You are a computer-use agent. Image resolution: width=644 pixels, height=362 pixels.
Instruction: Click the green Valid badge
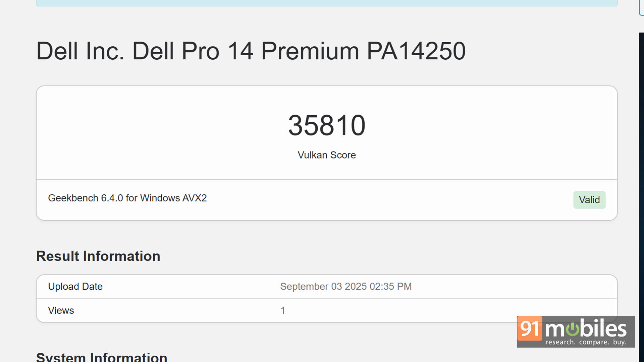(589, 200)
